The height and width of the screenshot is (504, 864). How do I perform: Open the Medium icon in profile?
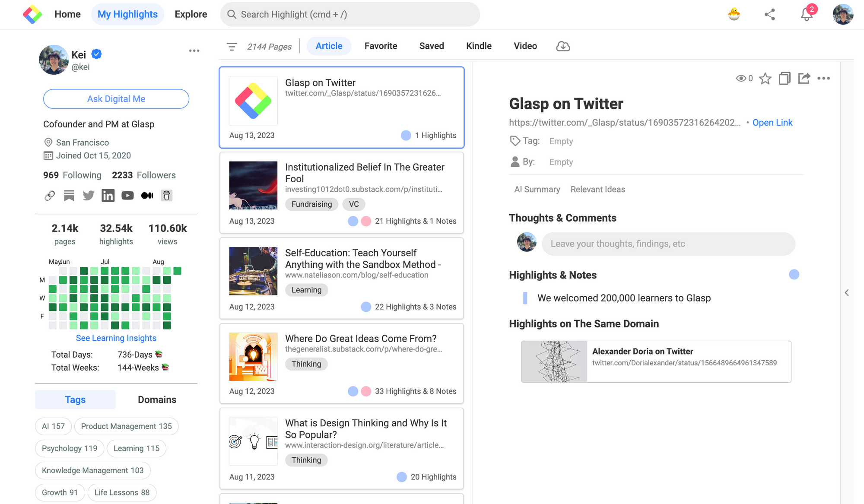[147, 196]
